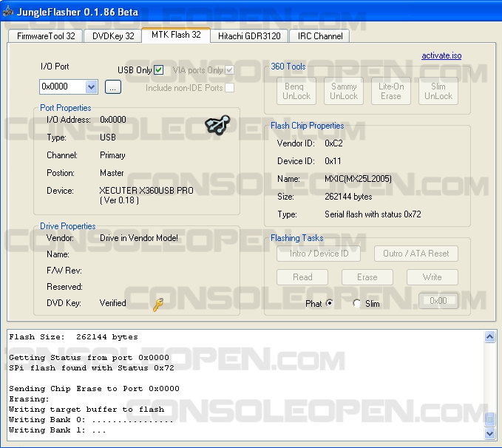Screen dimensions: 502x448
Task: Enable the Include non-IDE Ports checkbox
Action: click(229, 88)
